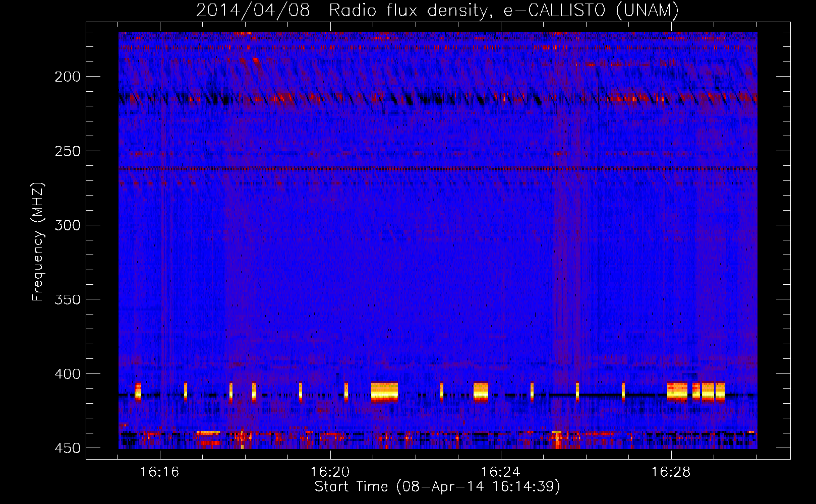
Task: Click the 16:28 time tick label
Action: pos(671,472)
